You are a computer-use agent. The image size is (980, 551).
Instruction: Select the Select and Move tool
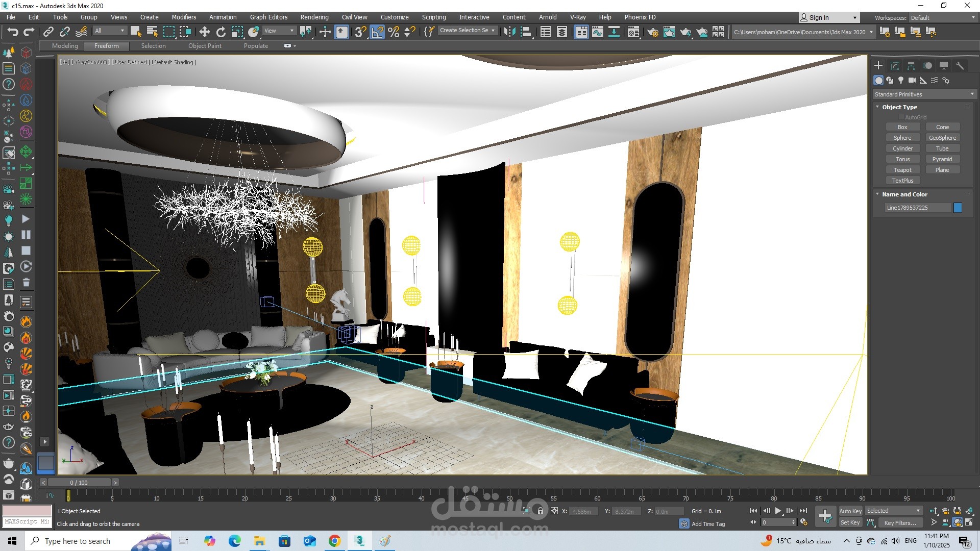[204, 32]
